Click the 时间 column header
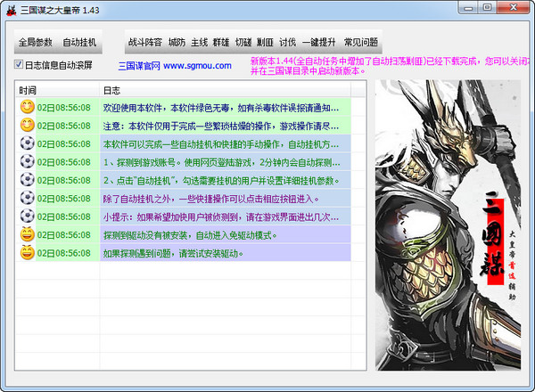 click(57, 90)
